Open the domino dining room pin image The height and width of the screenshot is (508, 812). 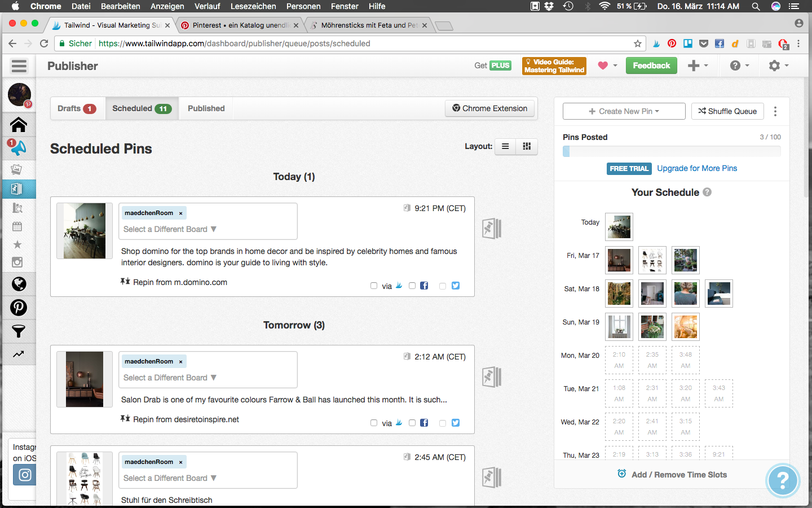[85, 231]
